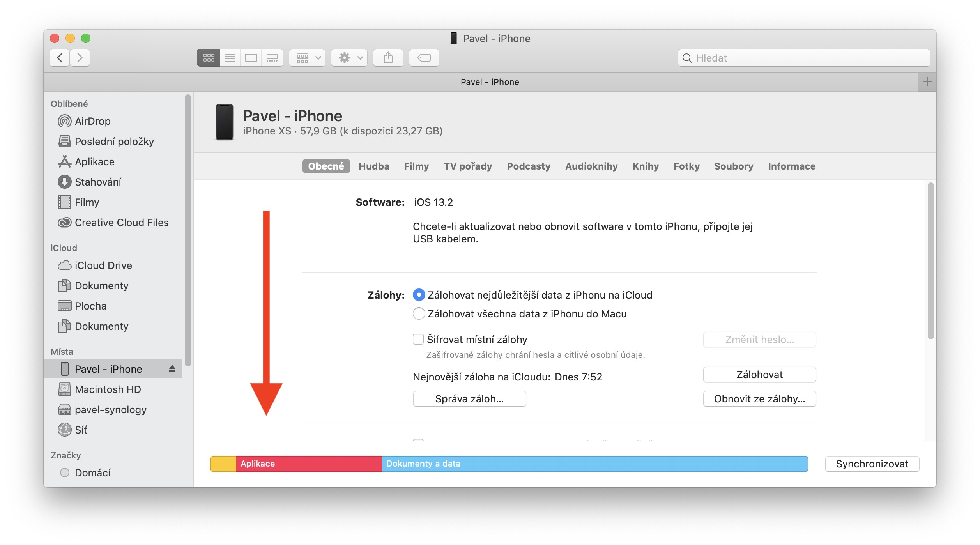Switch to the Hudba tab
The width and height of the screenshot is (980, 545).
coord(374,166)
